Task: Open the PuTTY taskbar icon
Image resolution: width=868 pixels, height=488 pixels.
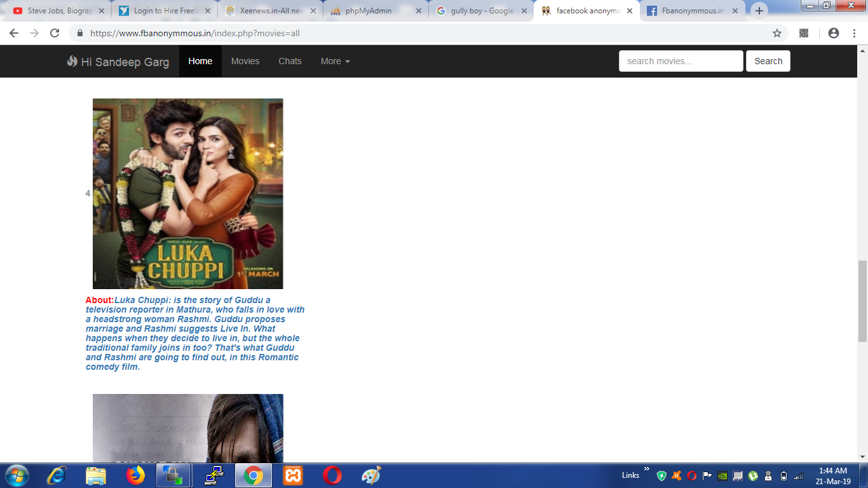Action: tap(214, 475)
